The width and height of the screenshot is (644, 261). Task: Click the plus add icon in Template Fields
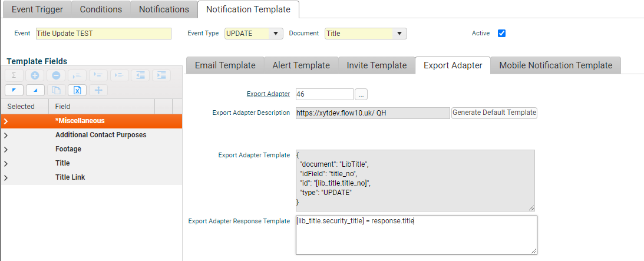(x=35, y=75)
